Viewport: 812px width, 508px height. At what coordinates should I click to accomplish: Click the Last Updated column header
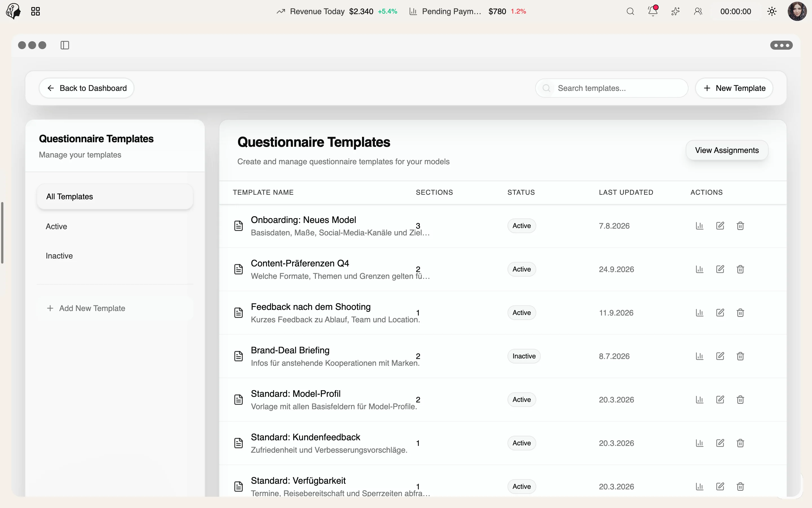626,192
